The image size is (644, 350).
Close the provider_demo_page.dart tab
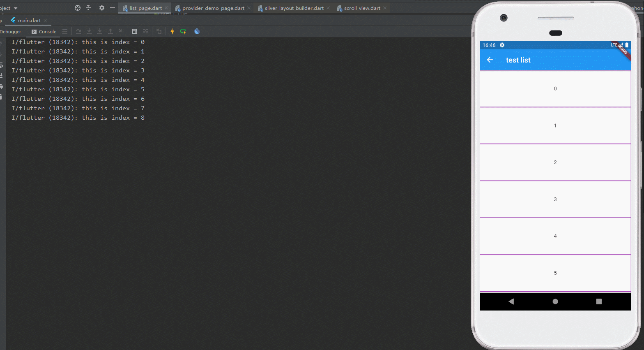point(249,8)
